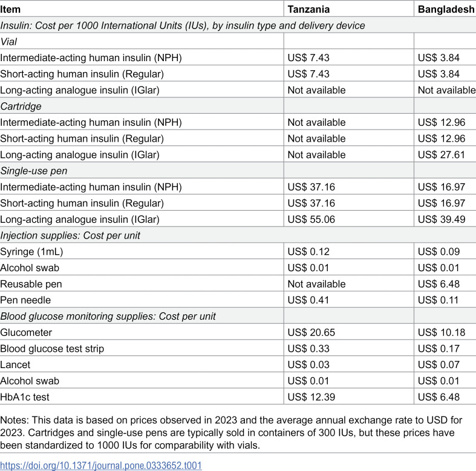The height and width of the screenshot is (471, 476).
Task: Select Tanzania vial NPH price US$ 7.43
Action: pos(308,58)
